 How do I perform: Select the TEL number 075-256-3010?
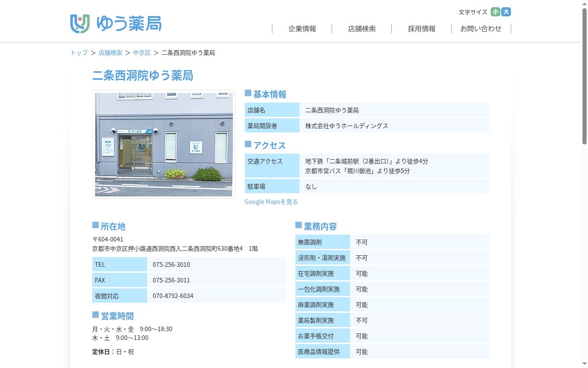click(171, 264)
